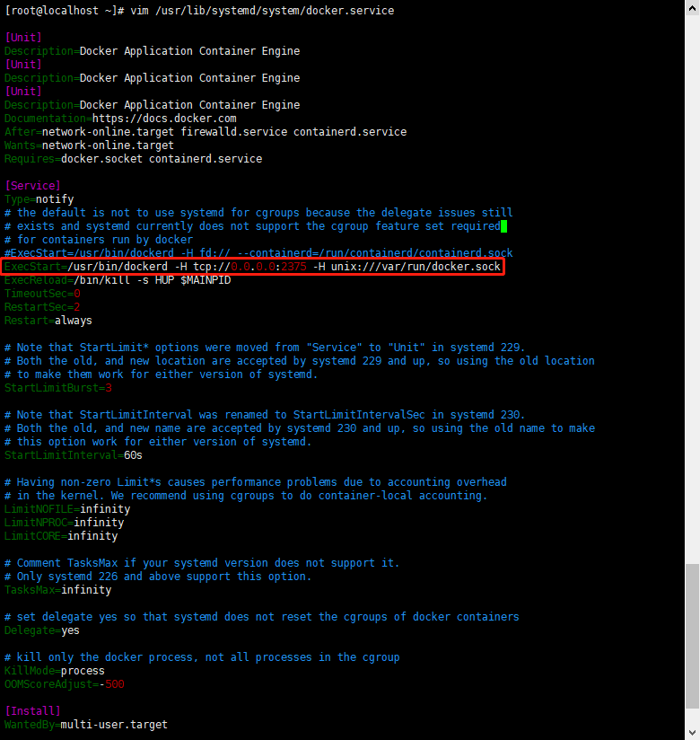Click the comment '# Comment TasksMax if your systemd version'
The image size is (700, 740).
tap(202, 563)
